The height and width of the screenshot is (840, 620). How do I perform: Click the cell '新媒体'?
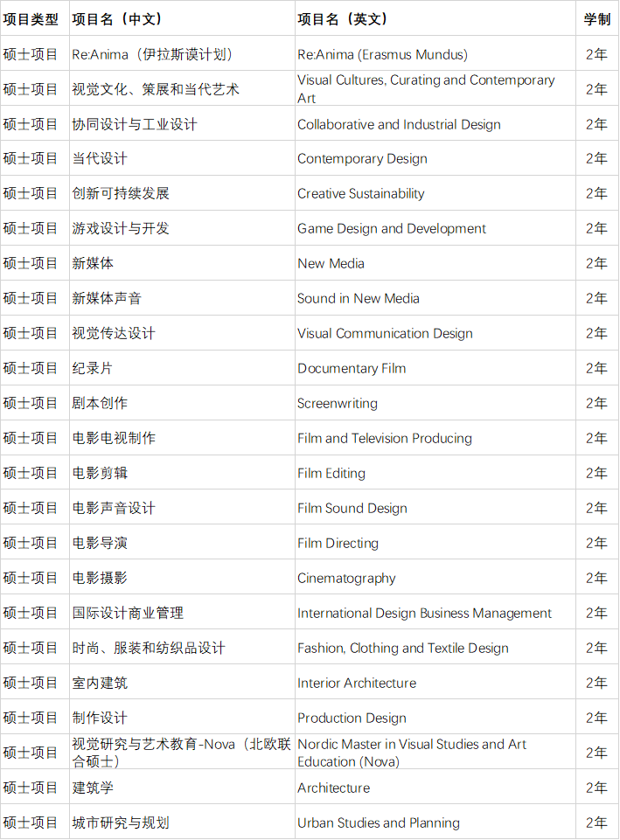(182, 263)
